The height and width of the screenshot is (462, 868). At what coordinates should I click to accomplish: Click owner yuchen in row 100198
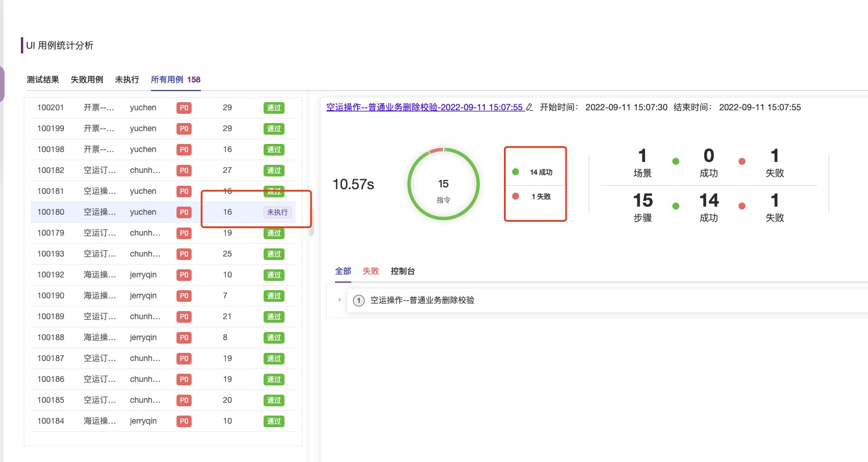143,150
